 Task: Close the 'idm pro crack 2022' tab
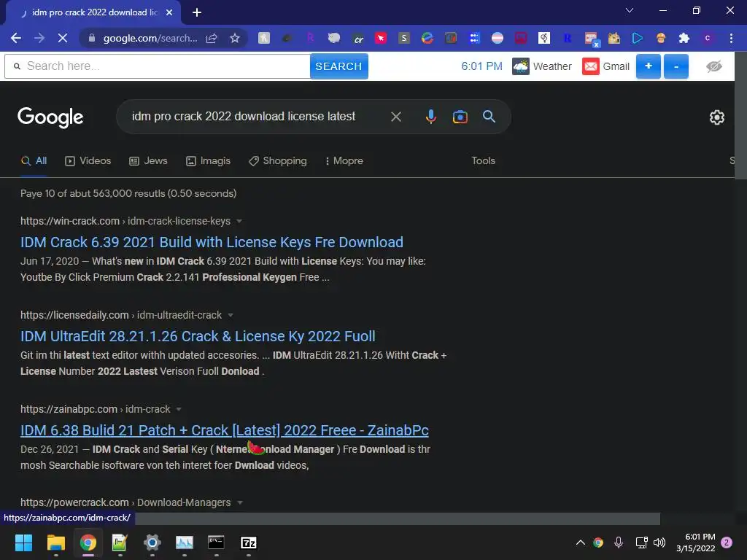169,12
